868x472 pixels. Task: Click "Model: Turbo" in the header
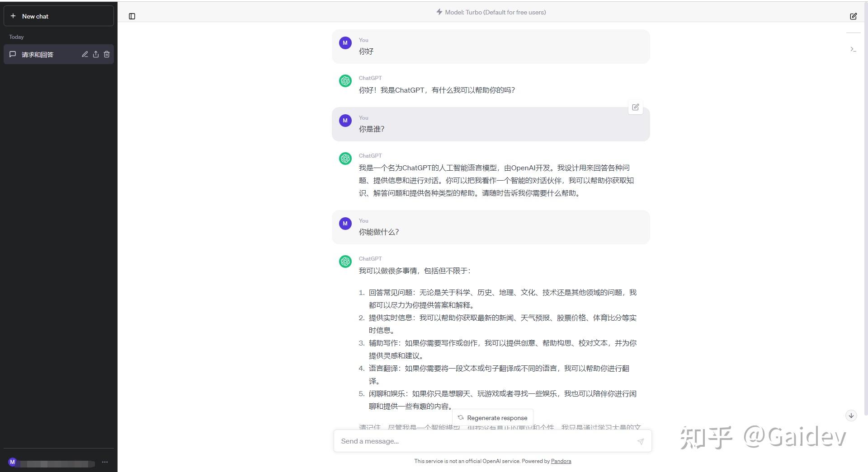coord(495,12)
